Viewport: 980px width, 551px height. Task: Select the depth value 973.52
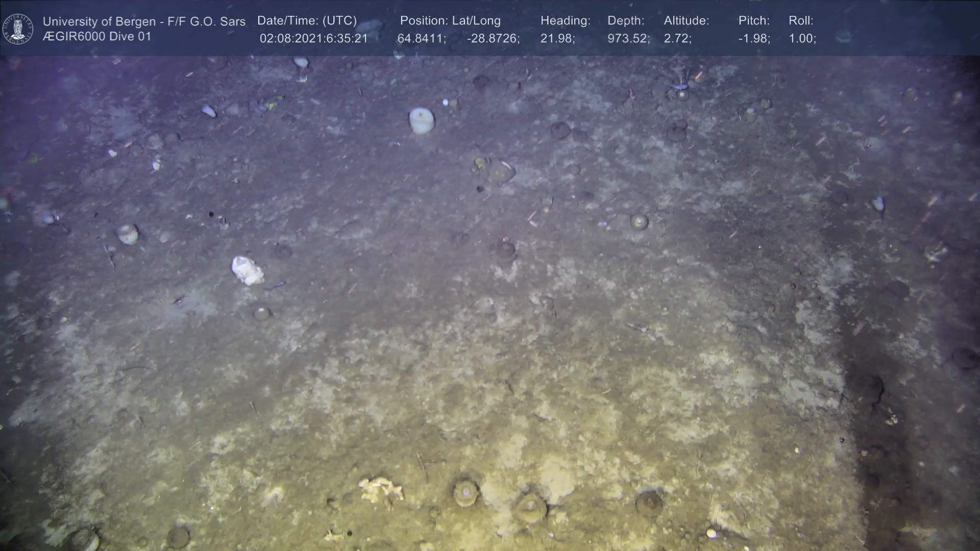628,39
